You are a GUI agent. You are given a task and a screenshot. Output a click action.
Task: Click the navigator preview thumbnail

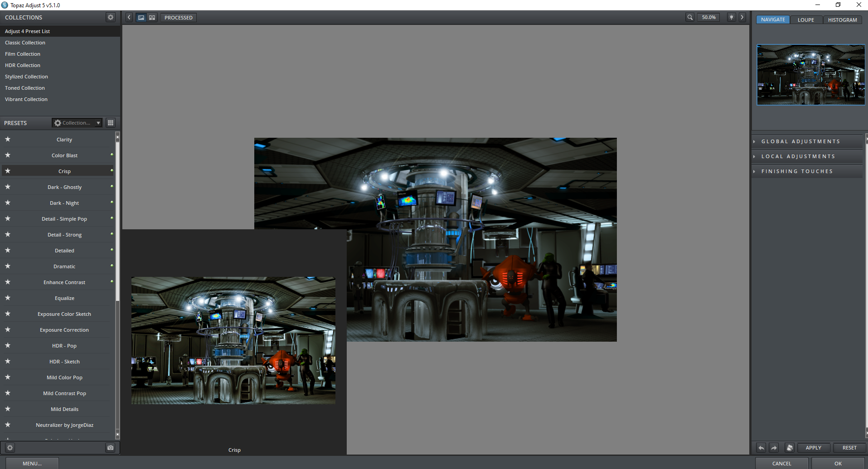click(x=811, y=75)
